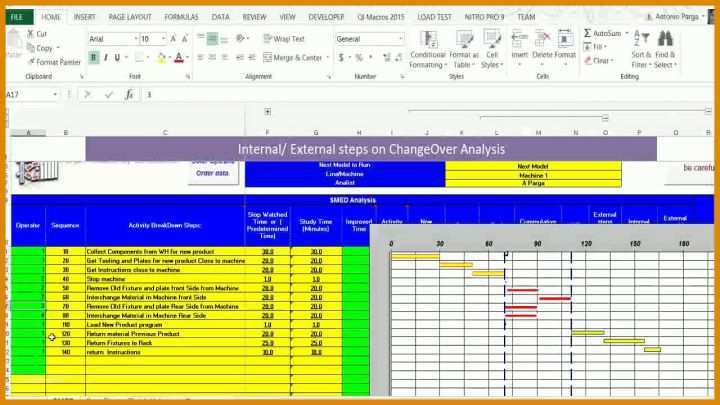Toggle Bold formatting
Screen dimensions: 720x405
[x=94, y=58]
